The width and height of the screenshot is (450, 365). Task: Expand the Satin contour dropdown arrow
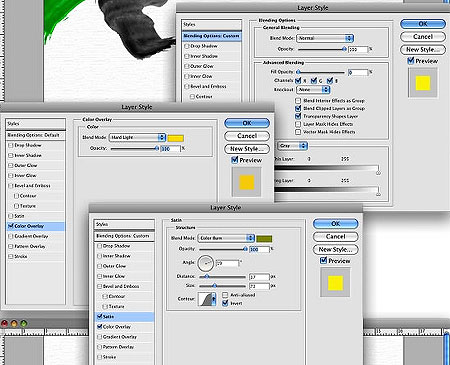tap(214, 299)
